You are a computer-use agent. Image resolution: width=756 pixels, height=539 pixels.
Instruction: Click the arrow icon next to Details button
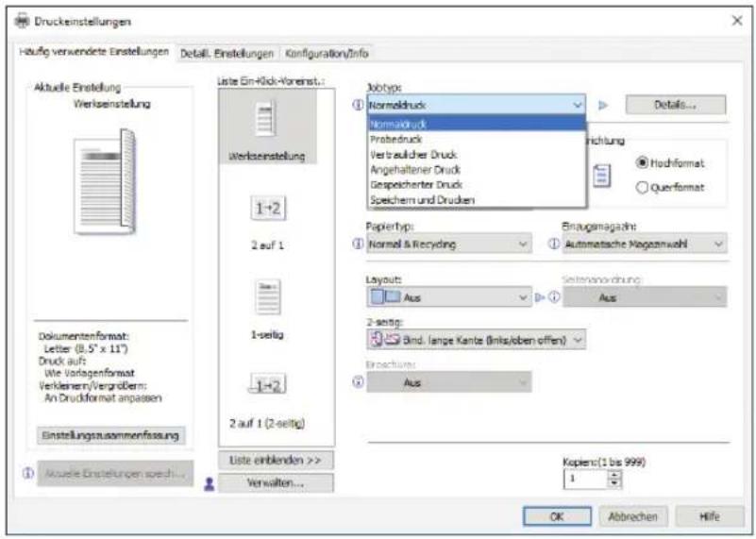(x=603, y=105)
